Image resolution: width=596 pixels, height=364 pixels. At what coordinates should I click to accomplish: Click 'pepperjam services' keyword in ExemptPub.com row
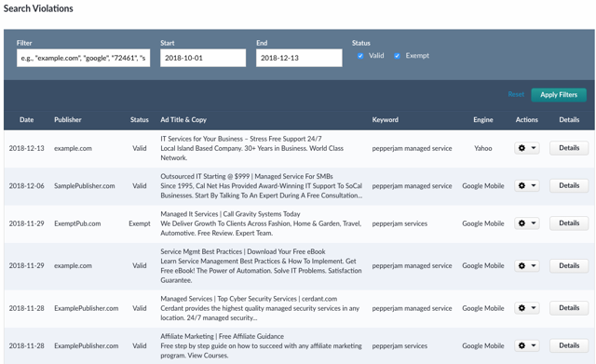pyautogui.click(x=400, y=223)
